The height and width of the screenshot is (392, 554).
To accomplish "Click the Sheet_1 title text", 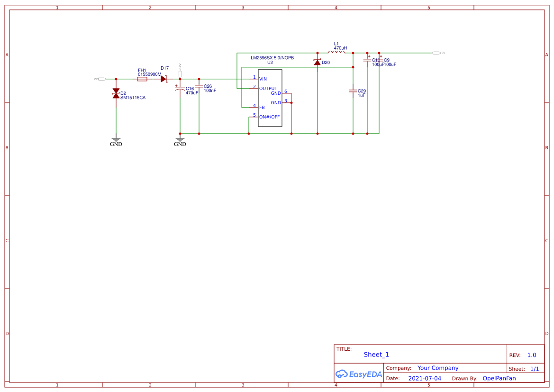I will [x=376, y=355].
